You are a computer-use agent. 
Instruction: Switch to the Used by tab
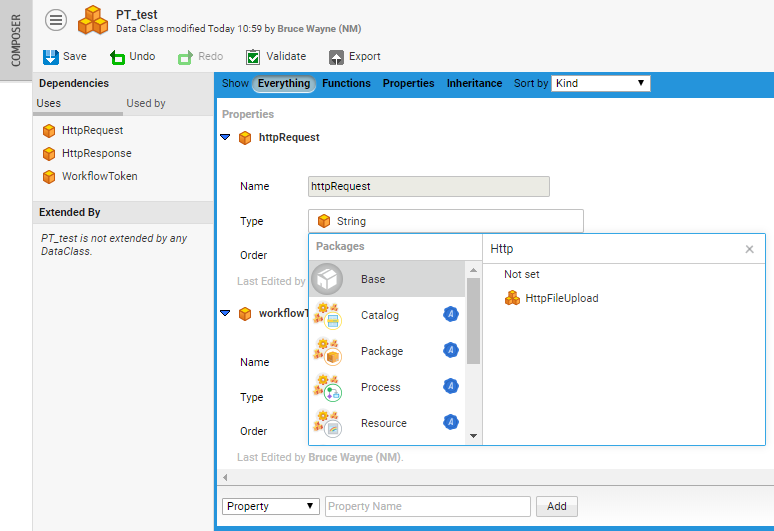[146, 103]
